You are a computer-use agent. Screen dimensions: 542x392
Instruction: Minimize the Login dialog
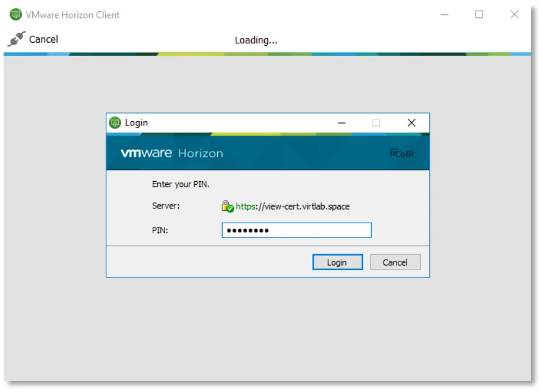click(x=341, y=123)
